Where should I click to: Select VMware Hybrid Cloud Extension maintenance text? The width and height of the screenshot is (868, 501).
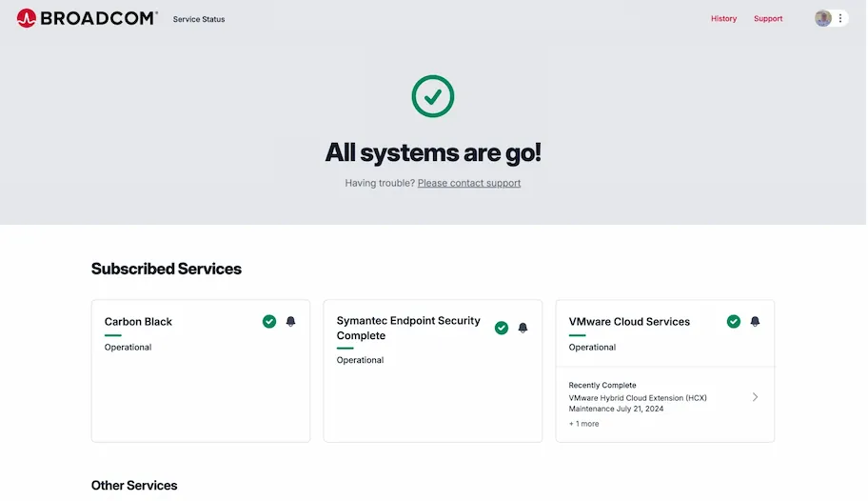coord(638,403)
